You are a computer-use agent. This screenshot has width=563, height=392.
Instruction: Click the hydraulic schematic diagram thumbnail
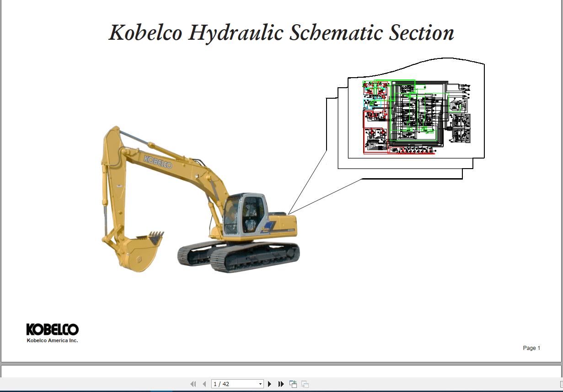point(416,118)
